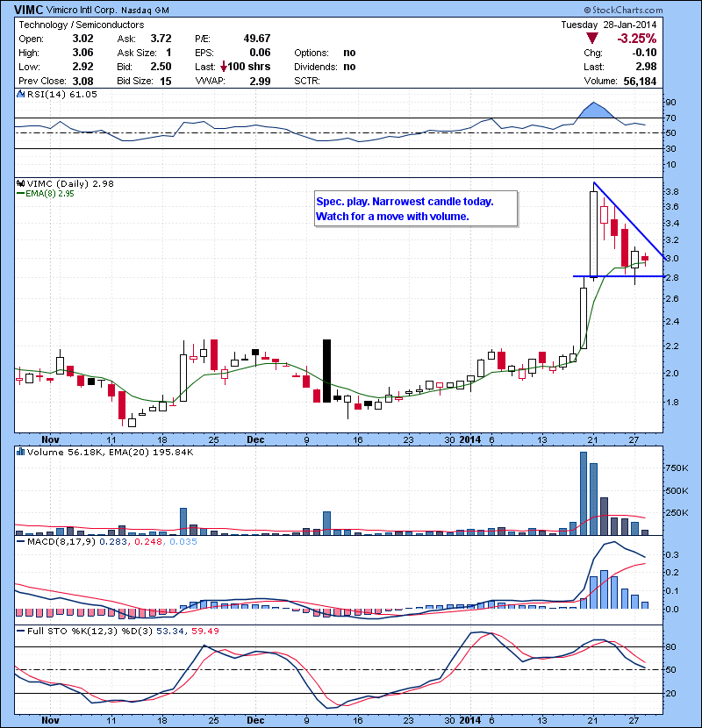This screenshot has width=702, height=728.
Task: Click the 3.8 price axis label
Action: pos(672,191)
